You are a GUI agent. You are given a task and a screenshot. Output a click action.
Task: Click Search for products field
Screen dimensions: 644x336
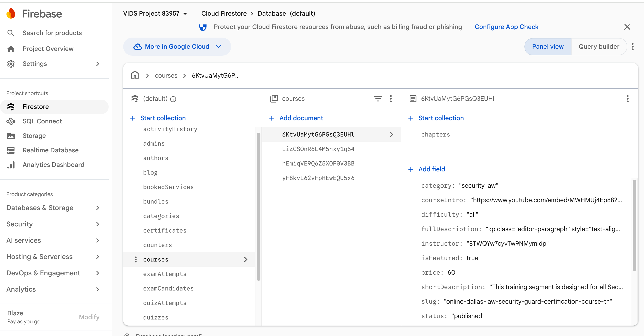pyautogui.click(x=52, y=33)
